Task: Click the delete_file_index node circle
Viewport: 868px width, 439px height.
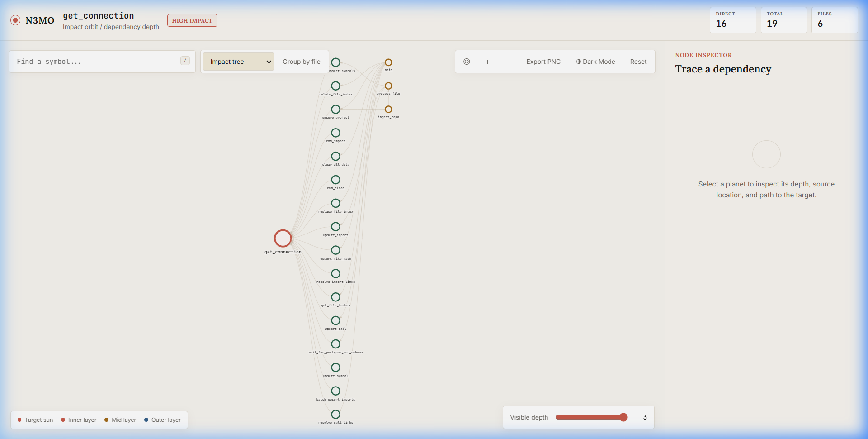Action: 335,86
